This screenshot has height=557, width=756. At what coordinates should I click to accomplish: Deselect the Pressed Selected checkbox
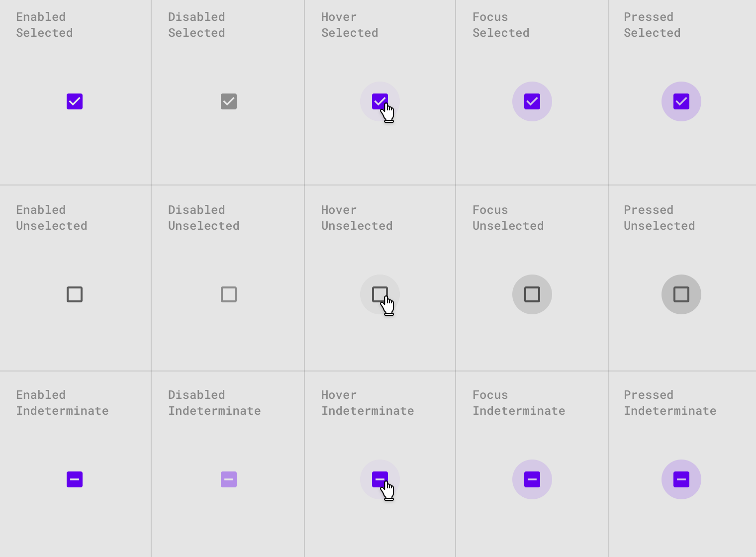coord(681,101)
